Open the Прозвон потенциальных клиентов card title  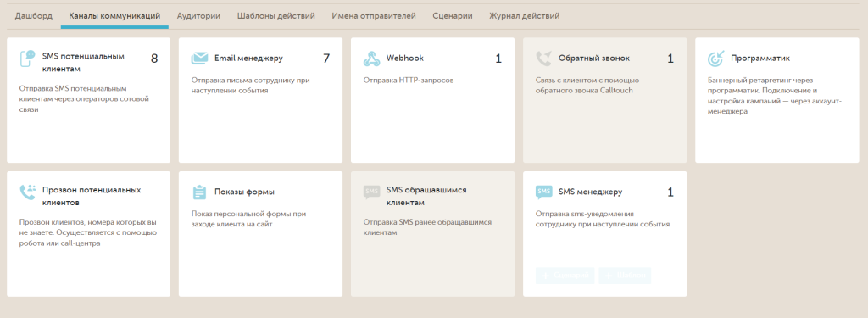point(92,196)
